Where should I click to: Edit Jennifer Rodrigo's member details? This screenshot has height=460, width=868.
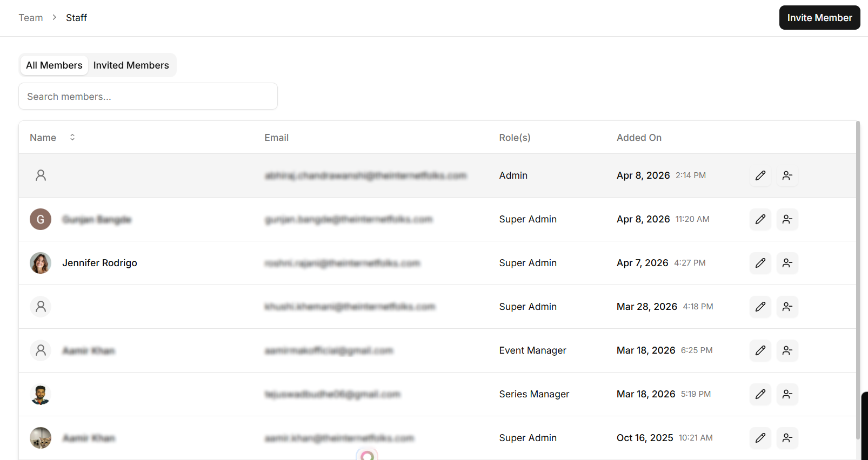[760, 263]
